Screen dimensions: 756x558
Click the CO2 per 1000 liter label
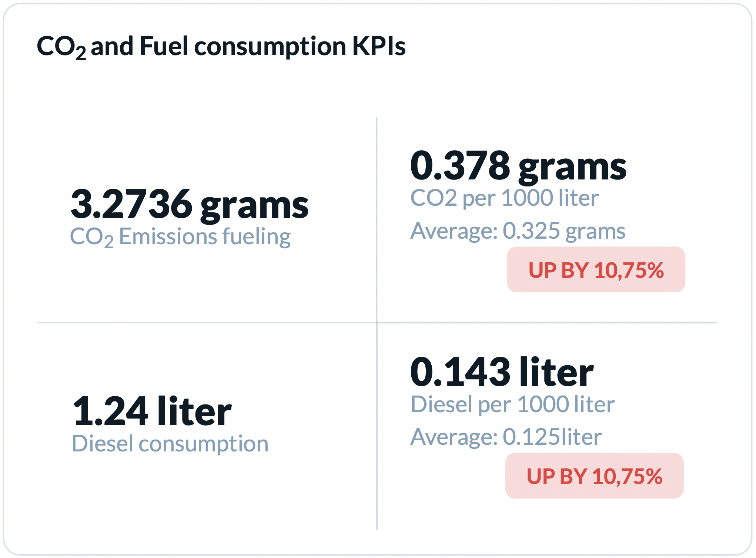click(x=505, y=198)
